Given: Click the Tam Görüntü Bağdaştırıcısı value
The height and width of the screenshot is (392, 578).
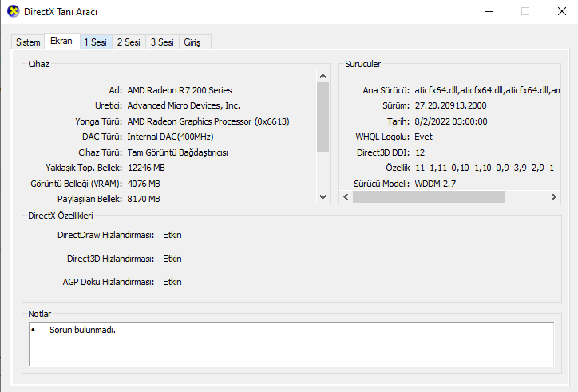Looking at the screenshot, I should pos(178,152).
